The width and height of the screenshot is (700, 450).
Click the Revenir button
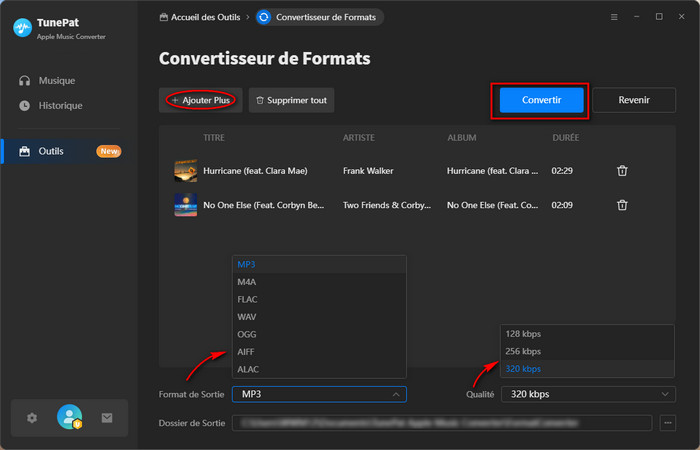coord(634,100)
